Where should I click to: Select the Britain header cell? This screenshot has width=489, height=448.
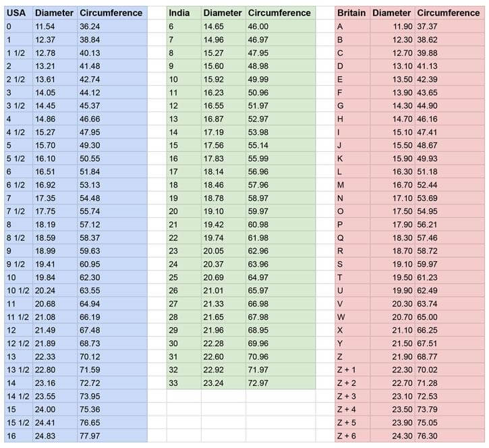click(353, 13)
